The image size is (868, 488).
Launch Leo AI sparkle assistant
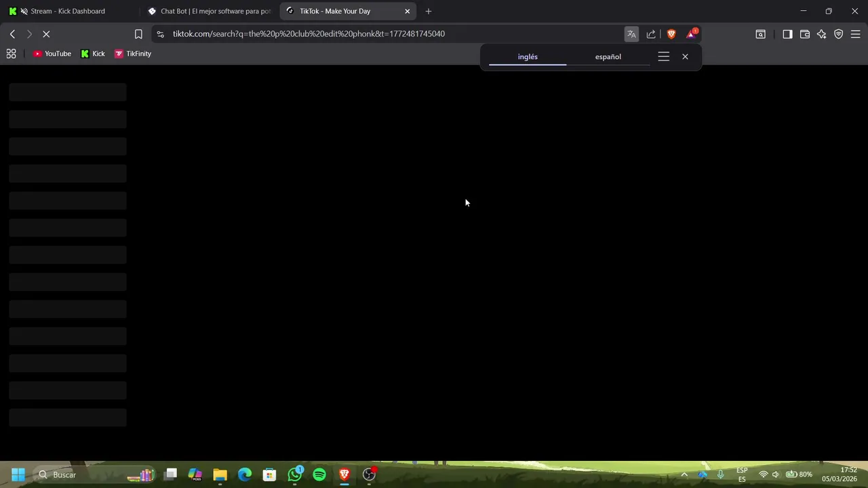coord(822,34)
